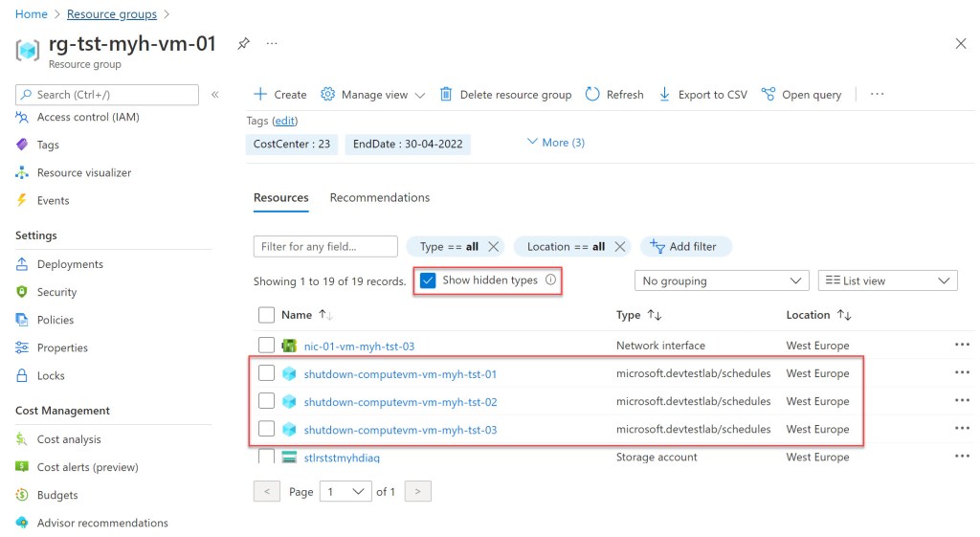
Task: Open Cost analysis in sidebar
Action: tap(68, 439)
